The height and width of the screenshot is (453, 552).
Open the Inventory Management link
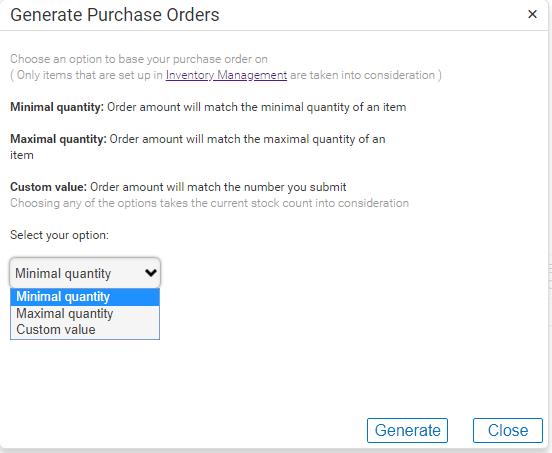click(226, 75)
